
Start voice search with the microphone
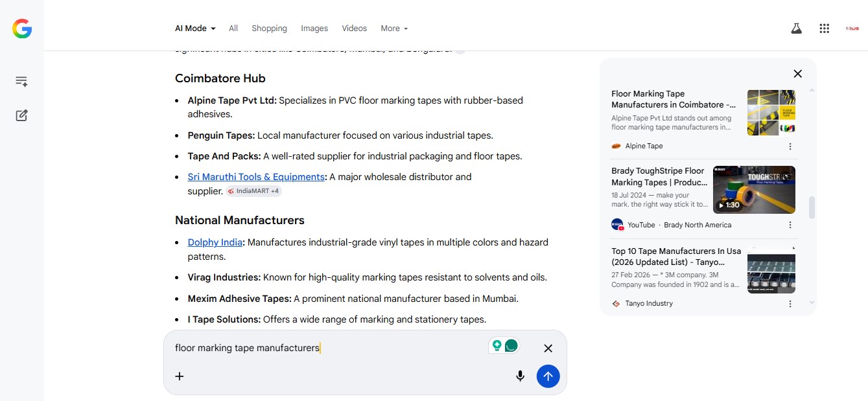[x=520, y=376]
